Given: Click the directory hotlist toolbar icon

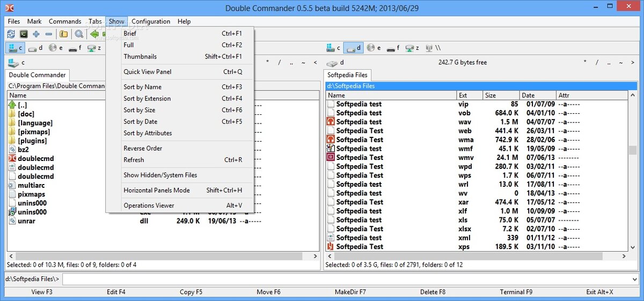Looking at the screenshot, I should tap(64, 34).
